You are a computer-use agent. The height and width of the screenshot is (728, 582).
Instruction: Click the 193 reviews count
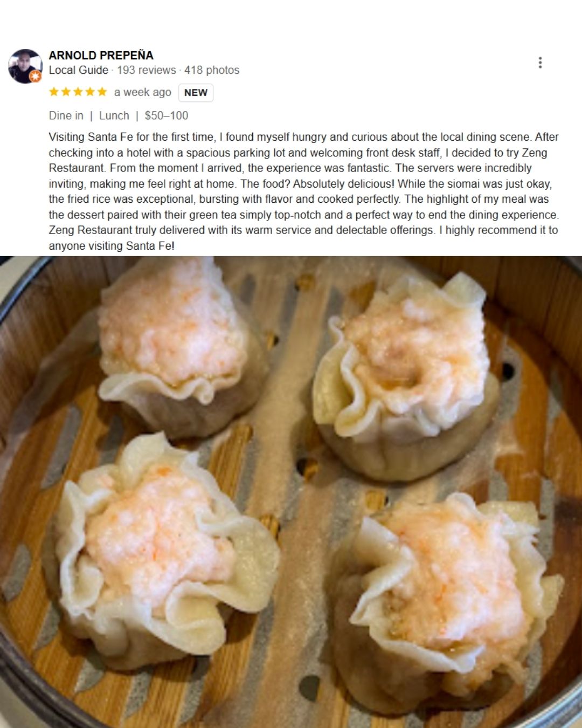point(147,70)
